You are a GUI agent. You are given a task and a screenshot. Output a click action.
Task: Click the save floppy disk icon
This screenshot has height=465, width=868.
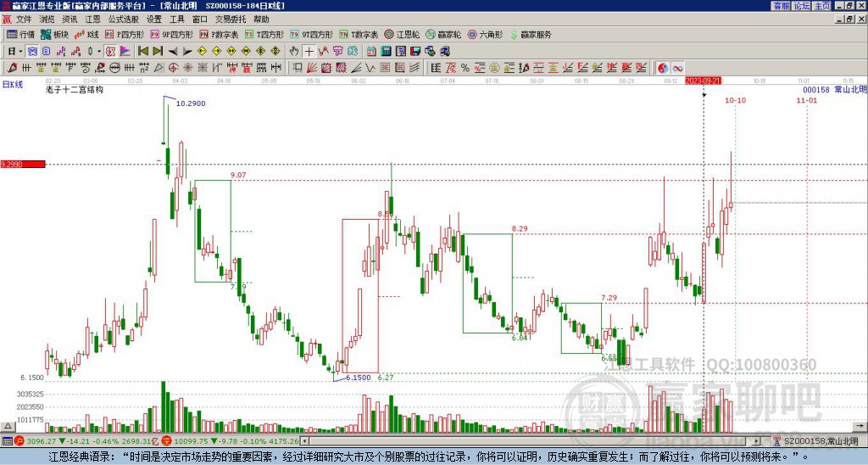point(415,52)
